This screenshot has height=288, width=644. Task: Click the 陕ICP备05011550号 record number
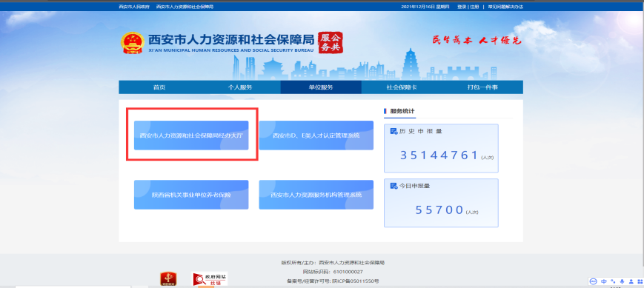tap(356, 281)
